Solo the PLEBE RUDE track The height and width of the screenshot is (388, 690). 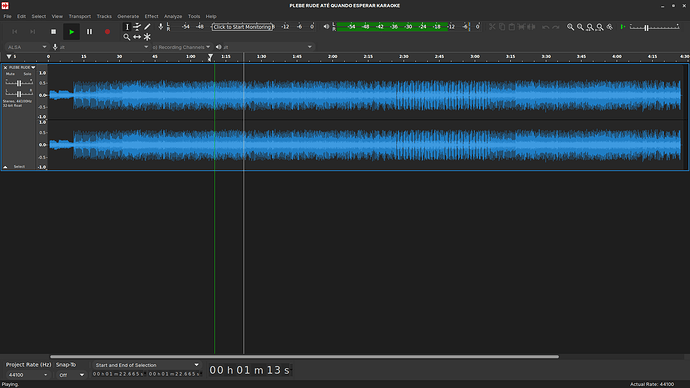tap(27, 74)
